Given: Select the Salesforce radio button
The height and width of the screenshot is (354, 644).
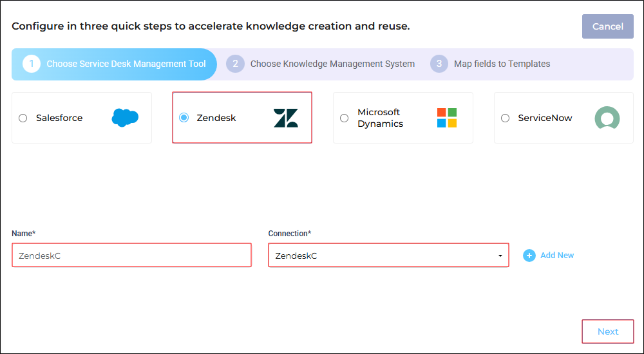Looking at the screenshot, I should pos(23,118).
